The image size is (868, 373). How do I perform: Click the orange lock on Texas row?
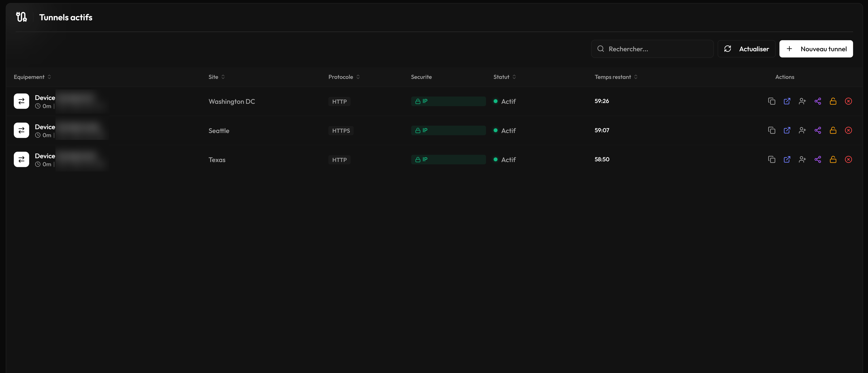click(833, 160)
